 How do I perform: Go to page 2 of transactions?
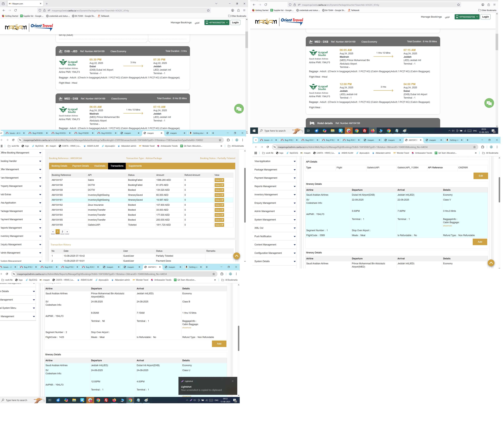(62, 232)
